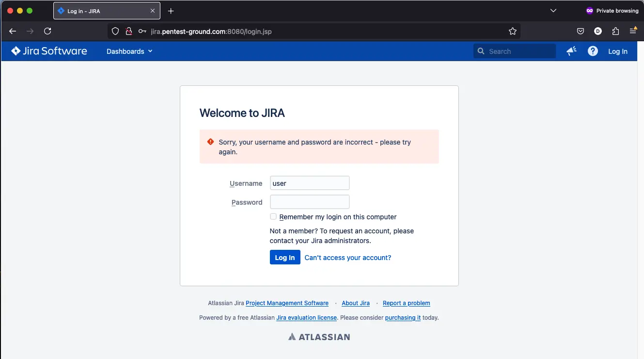Open the feedback megaphone icon

tap(572, 51)
